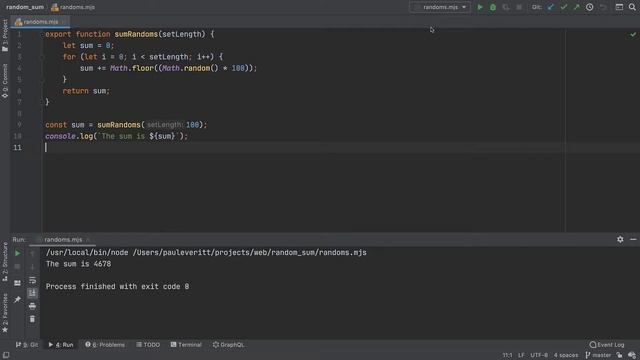
Task: Clear all Run console output with trash icon
Action: click(32, 319)
